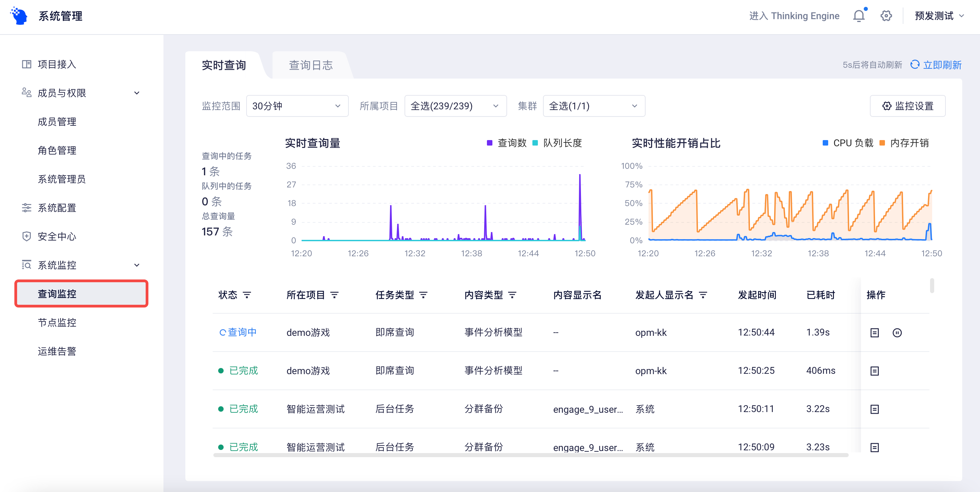The width and height of the screenshot is (980, 492).
Task: Open the 预发测试 environment dropdown
Action: pos(939,16)
